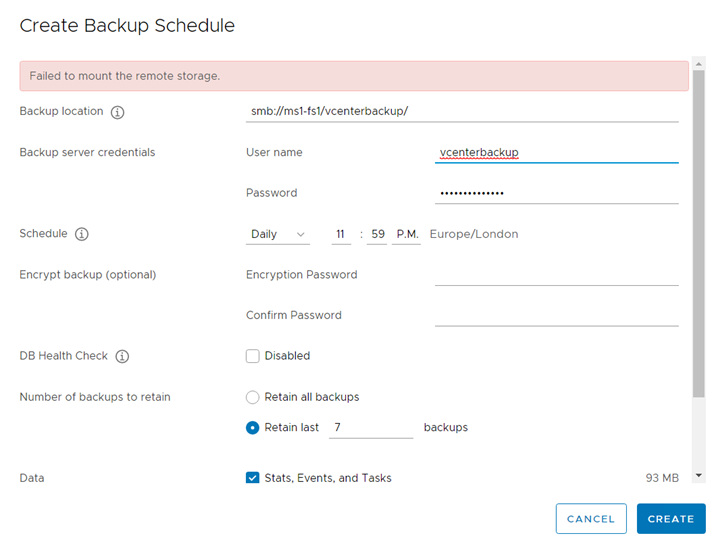This screenshot has height=544, width=716.
Task: Click the Number of backups to retain label
Action: [x=95, y=397]
